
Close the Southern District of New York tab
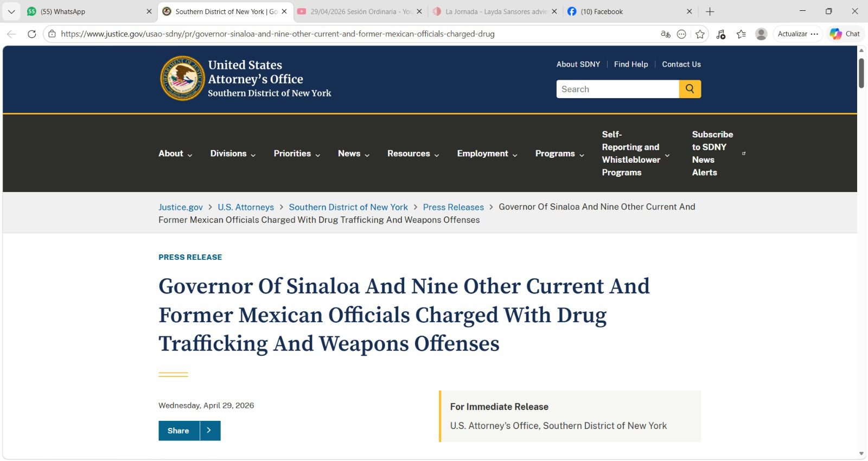(x=284, y=11)
